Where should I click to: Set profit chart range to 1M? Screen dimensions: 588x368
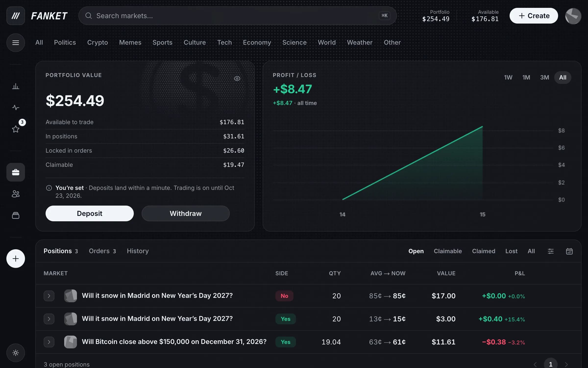526,78
